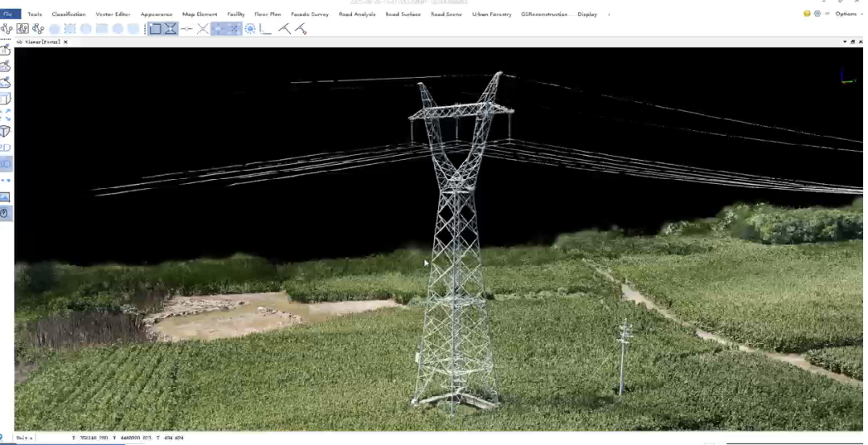The width and height of the screenshot is (868, 445).
Task: Click the angle measurement L-shaped icon
Action: click(265, 29)
